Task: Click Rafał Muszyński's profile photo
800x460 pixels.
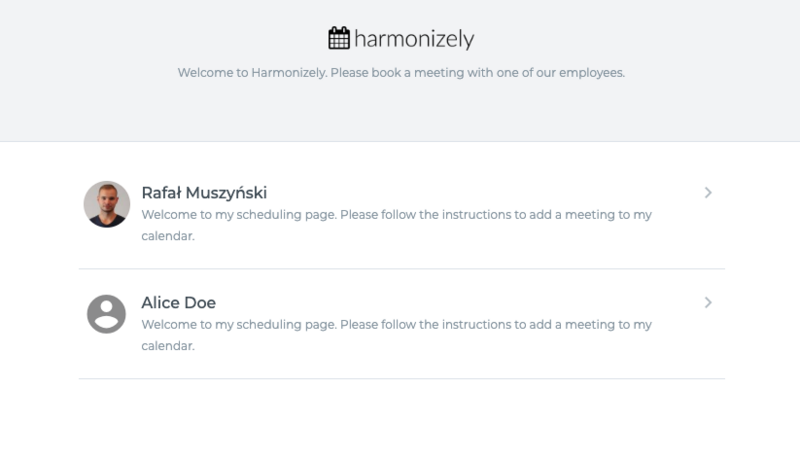Action: pos(106,204)
